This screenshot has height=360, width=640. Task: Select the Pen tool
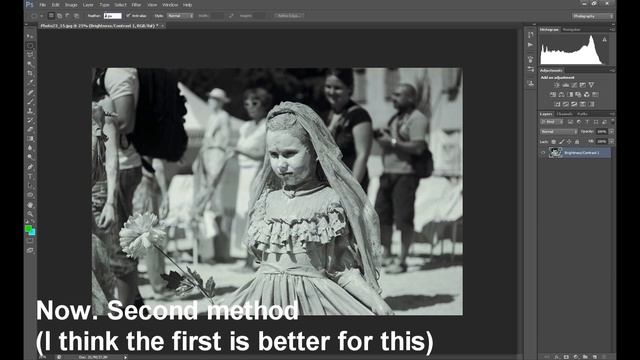[30, 167]
